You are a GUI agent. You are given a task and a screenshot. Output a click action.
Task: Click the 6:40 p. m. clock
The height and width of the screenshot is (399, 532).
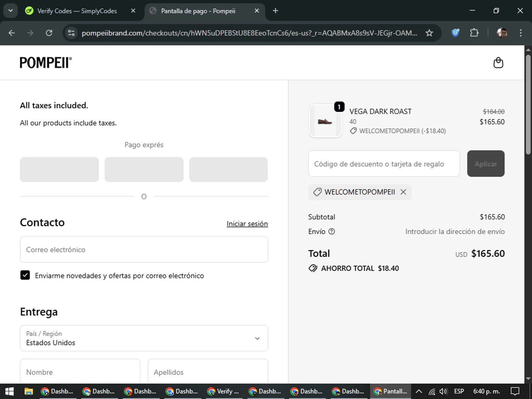487,391
